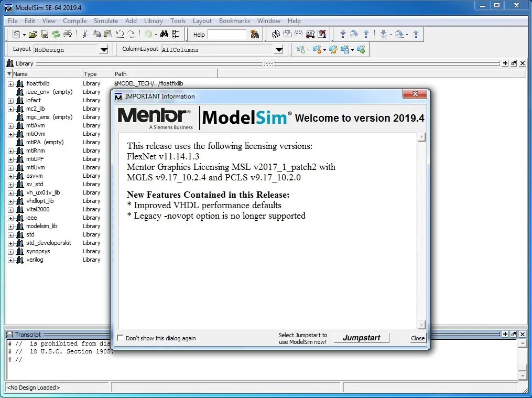Viewport: 532px width, 398px height.
Task: Click the Compile toolbar icon
Action: tap(276, 34)
